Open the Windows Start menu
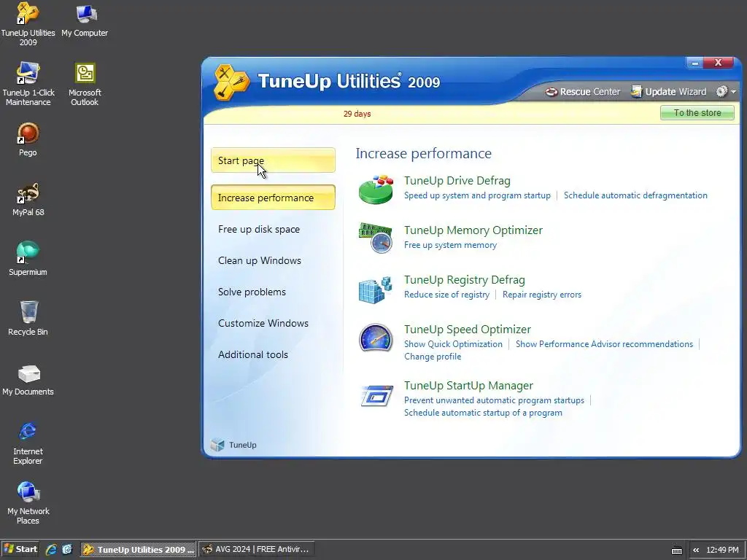 tap(20, 550)
